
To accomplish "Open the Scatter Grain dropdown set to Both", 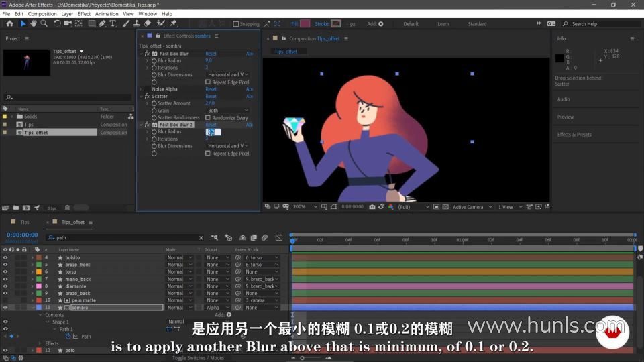I will tap(228, 111).
